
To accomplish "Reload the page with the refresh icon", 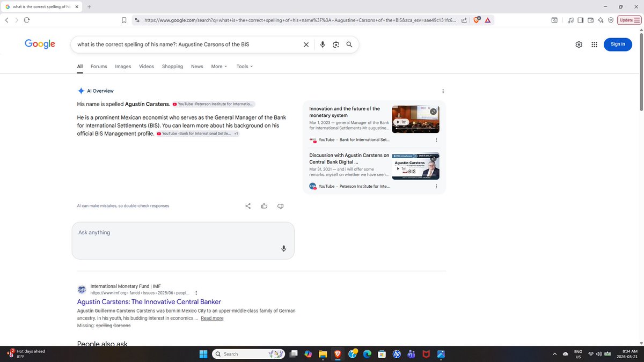I will [26, 20].
